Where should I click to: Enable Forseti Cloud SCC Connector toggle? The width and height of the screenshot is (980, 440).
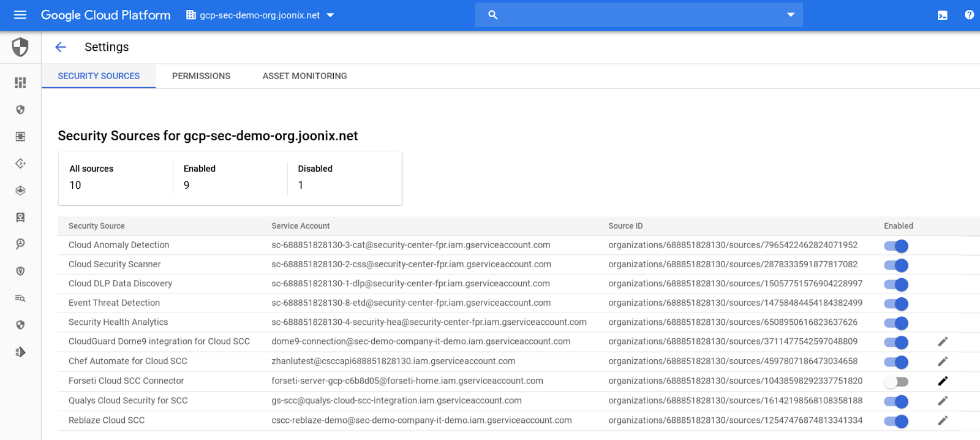[896, 382]
